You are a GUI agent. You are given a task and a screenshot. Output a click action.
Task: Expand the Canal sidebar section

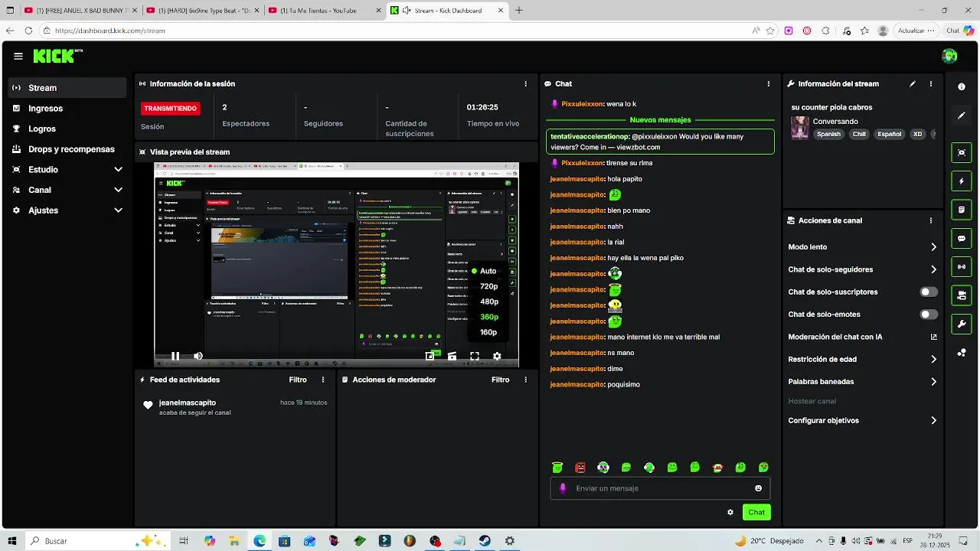[118, 190]
